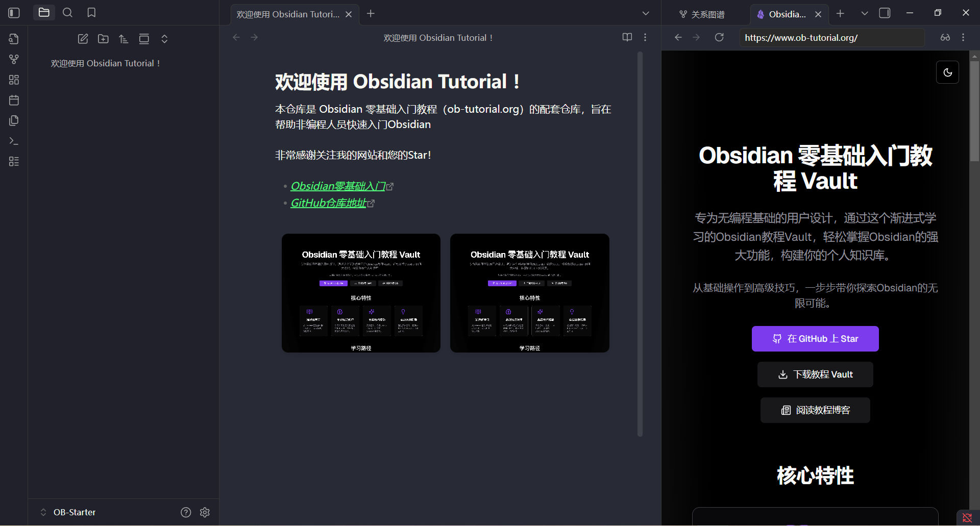Click the note heading 欢迎使用 Obsidian Tutorial！
This screenshot has width=980, height=526.
pos(398,82)
